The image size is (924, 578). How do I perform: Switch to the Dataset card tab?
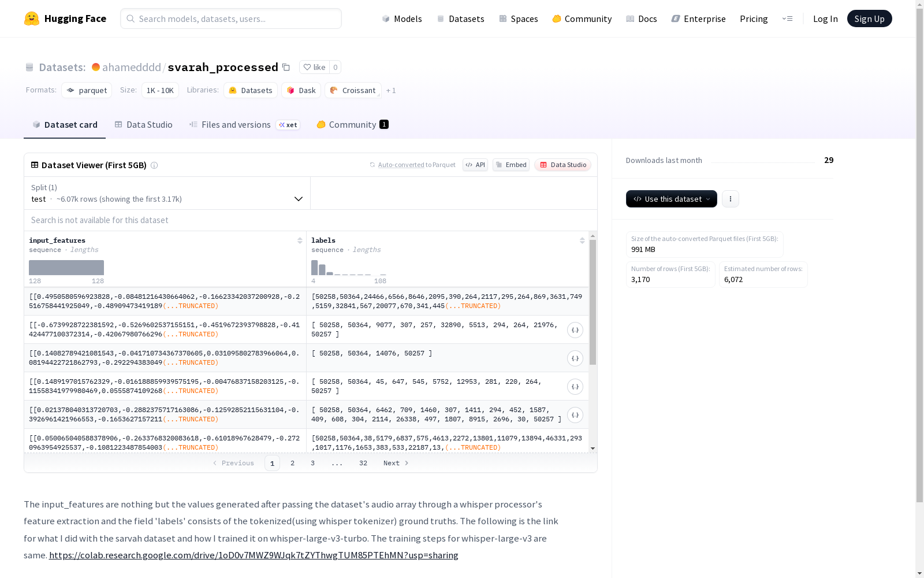pos(65,125)
